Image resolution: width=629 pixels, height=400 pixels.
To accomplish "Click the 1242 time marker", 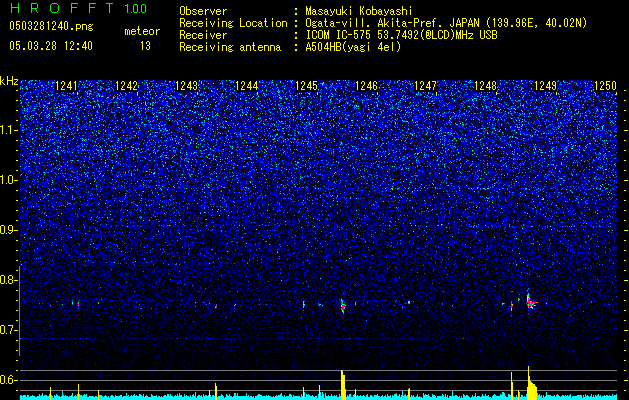I will click(x=126, y=86).
